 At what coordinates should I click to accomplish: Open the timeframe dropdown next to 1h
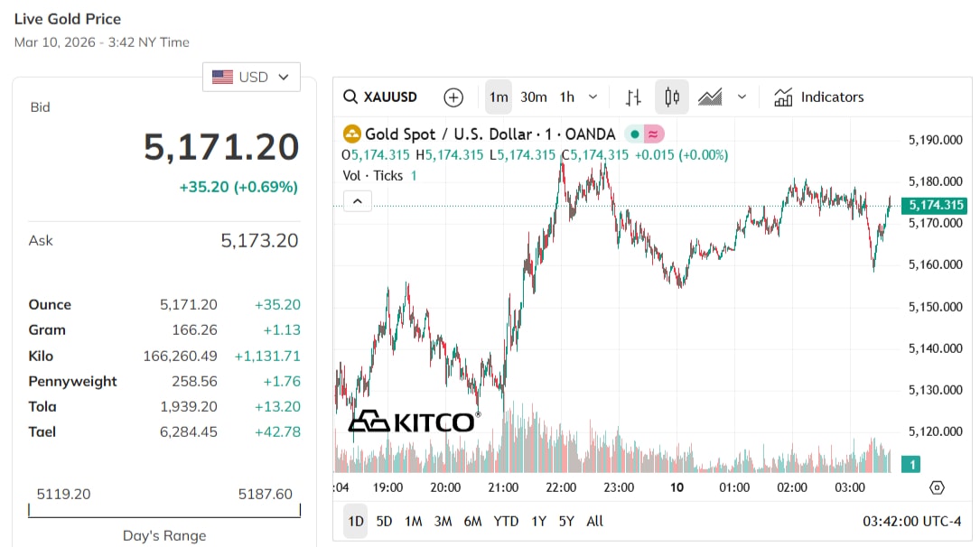(x=592, y=97)
